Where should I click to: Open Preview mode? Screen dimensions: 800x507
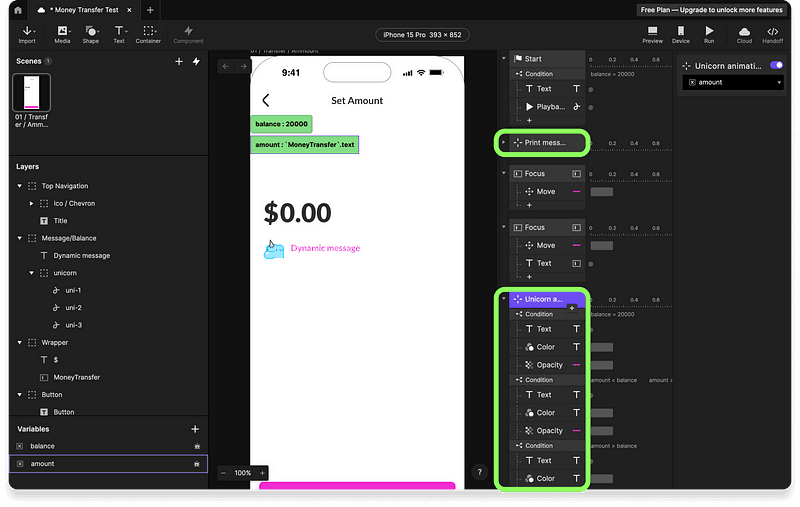653,34
